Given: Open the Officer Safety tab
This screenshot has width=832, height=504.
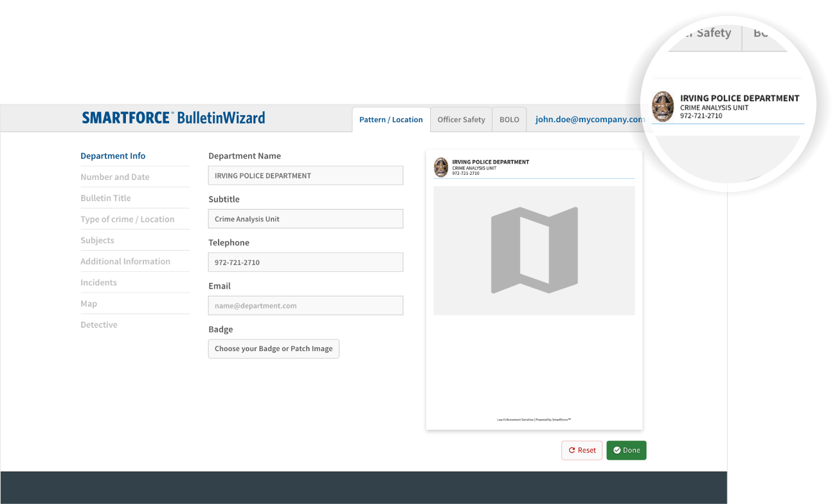Looking at the screenshot, I should [x=461, y=120].
